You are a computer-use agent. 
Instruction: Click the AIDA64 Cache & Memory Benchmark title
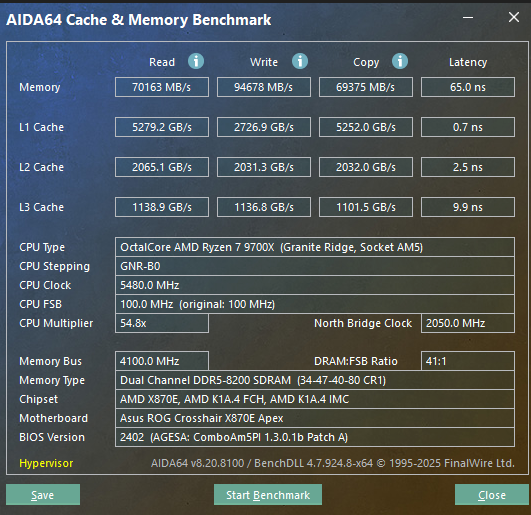[139, 20]
